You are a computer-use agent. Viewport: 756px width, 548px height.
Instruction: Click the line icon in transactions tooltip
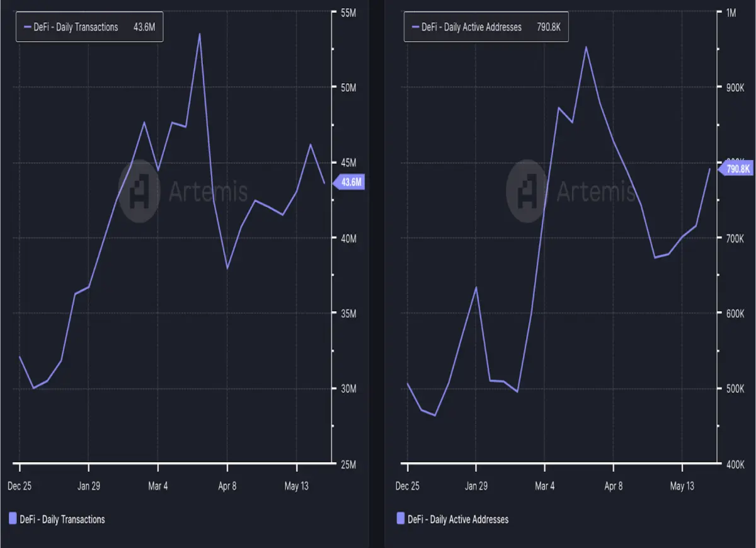tap(27, 27)
